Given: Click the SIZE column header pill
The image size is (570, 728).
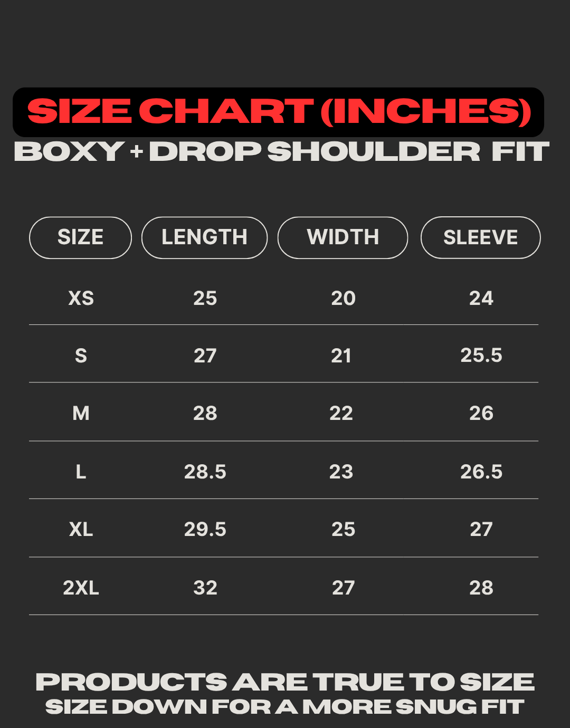Looking at the screenshot, I should pyautogui.click(x=80, y=237).
